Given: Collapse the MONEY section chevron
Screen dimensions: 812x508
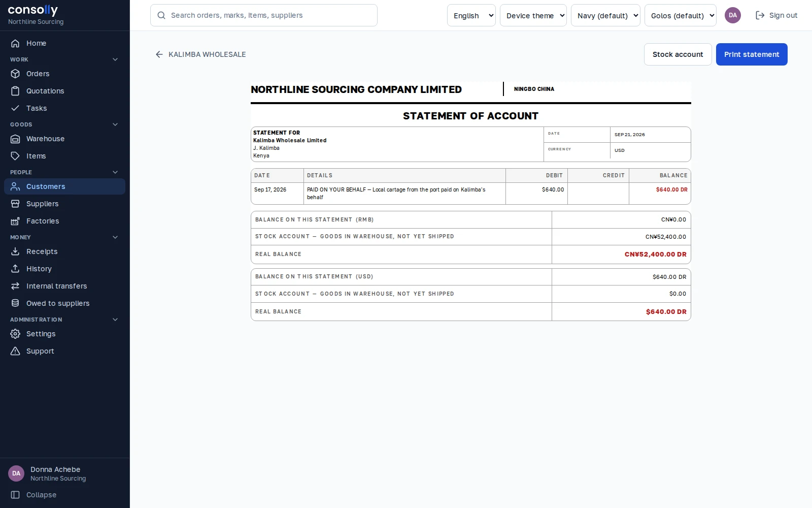Looking at the screenshot, I should (115, 237).
